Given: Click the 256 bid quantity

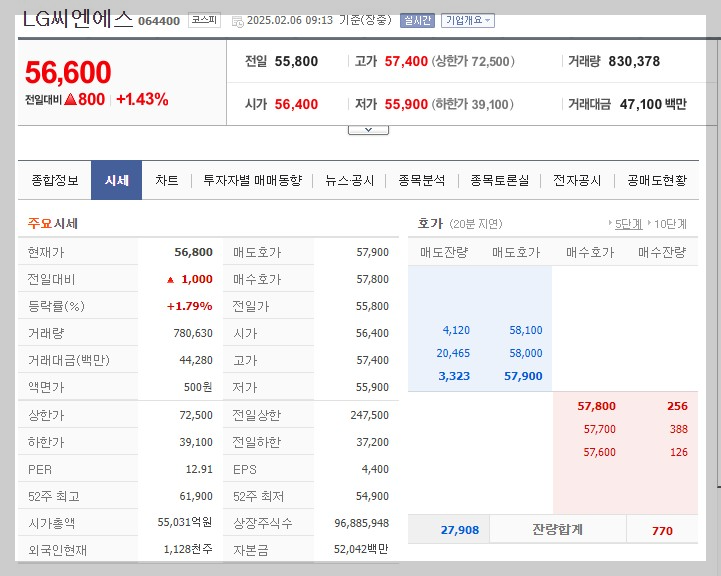Looking at the screenshot, I should coord(677,406).
